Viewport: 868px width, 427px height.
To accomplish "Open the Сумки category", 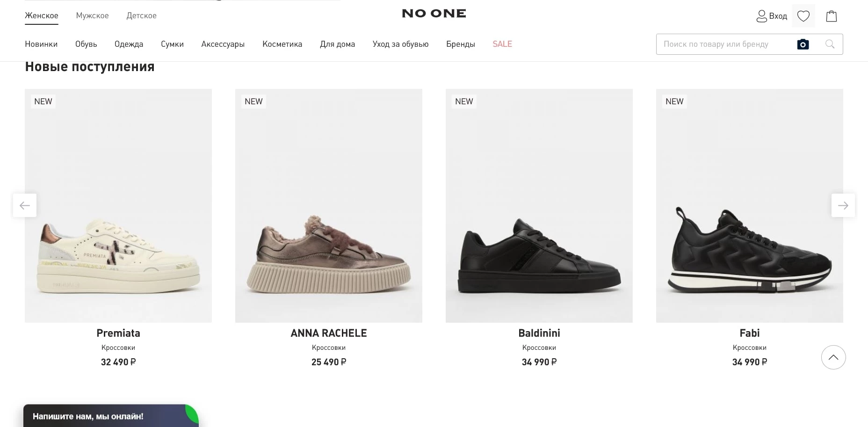I will (172, 44).
